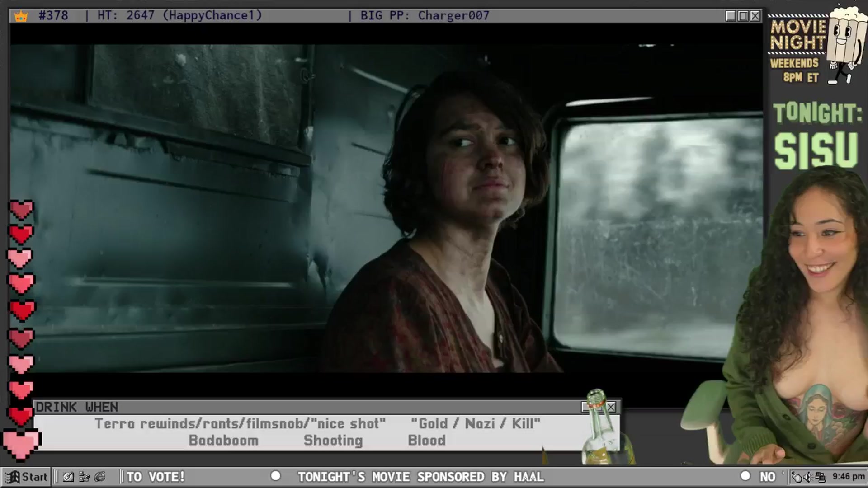Click the 9:46 pm taskbar clock
The image size is (868, 488).
coord(848,477)
